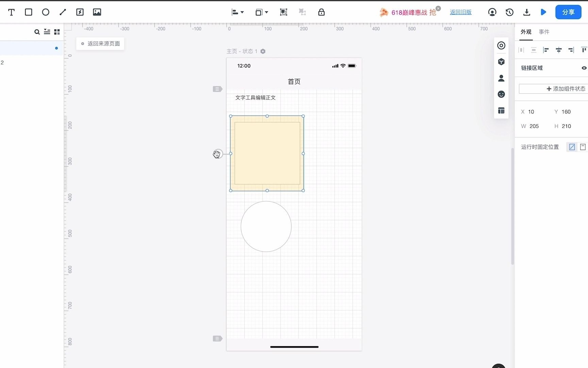Click the selected yellow link area rectangle

click(267, 153)
